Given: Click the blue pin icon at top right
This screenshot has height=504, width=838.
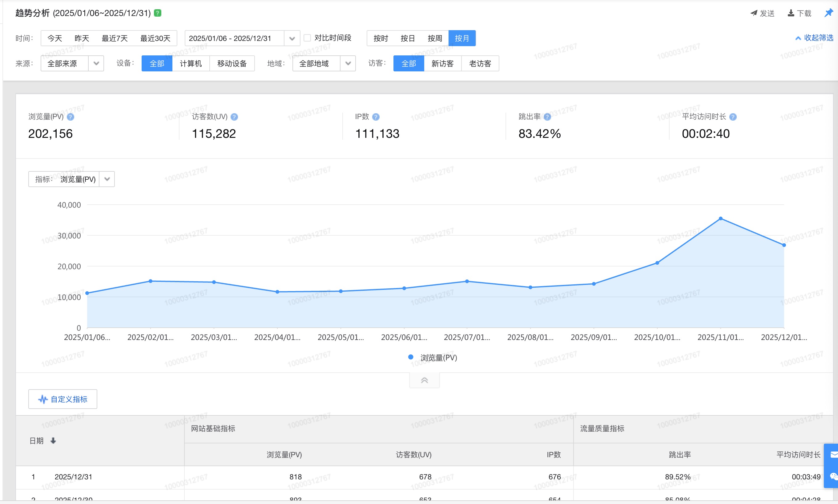Looking at the screenshot, I should [x=828, y=13].
